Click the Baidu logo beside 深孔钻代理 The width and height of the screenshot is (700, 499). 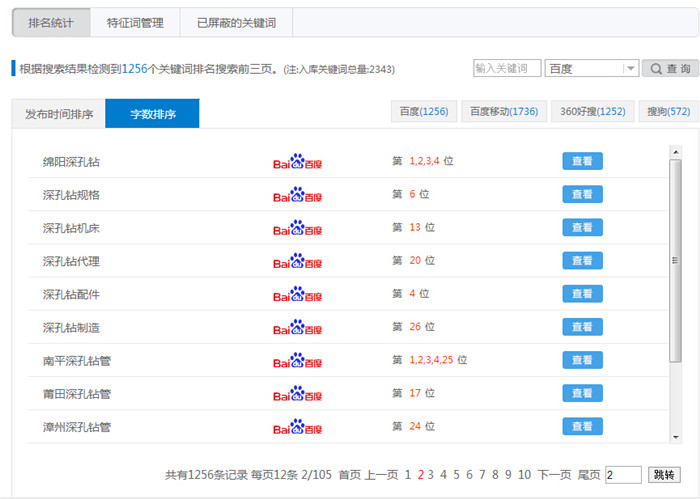pos(297,261)
